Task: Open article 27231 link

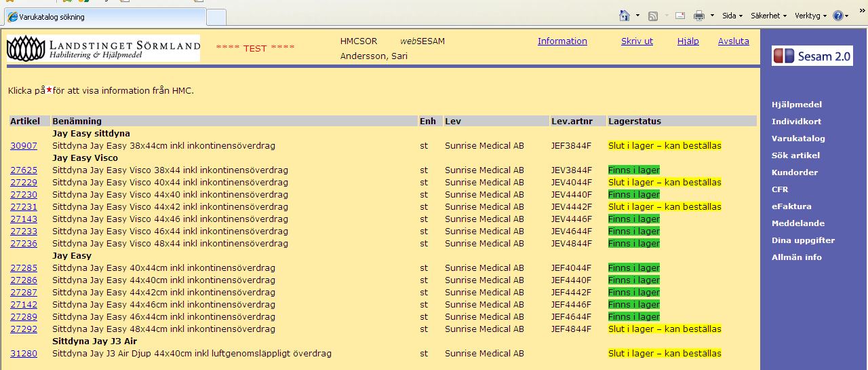Action: coord(24,207)
